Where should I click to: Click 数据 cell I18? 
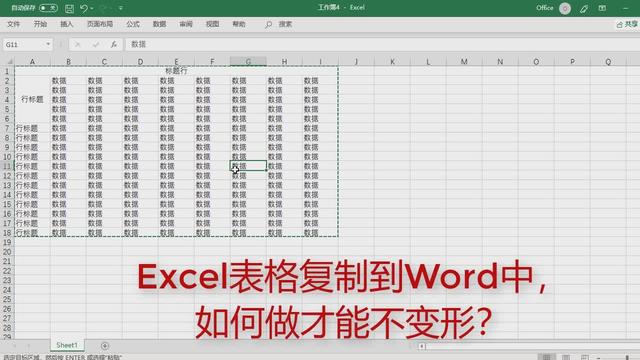(x=320, y=233)
